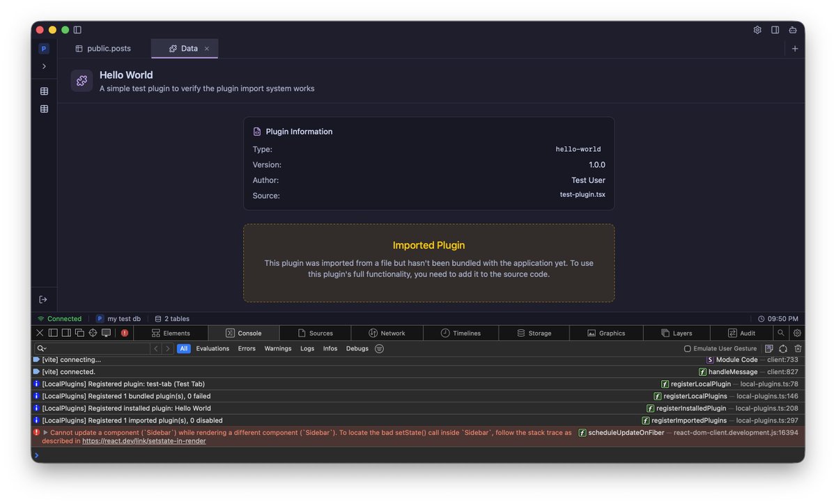Click the 2 tables status entry
836x504 pixels.
point(172,319)
